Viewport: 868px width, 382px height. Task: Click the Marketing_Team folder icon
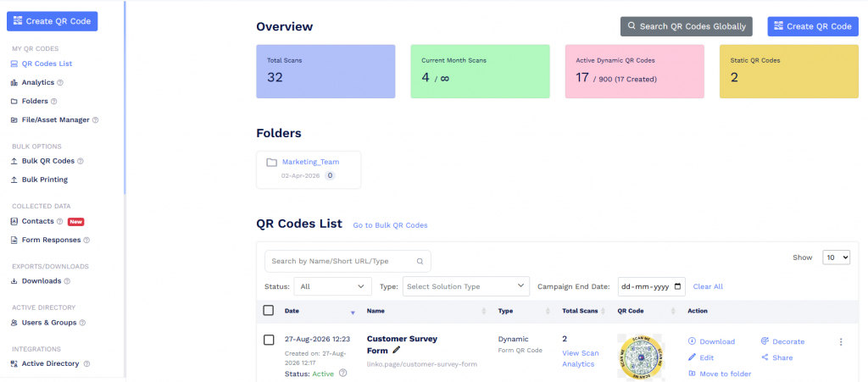pos(271,163)
